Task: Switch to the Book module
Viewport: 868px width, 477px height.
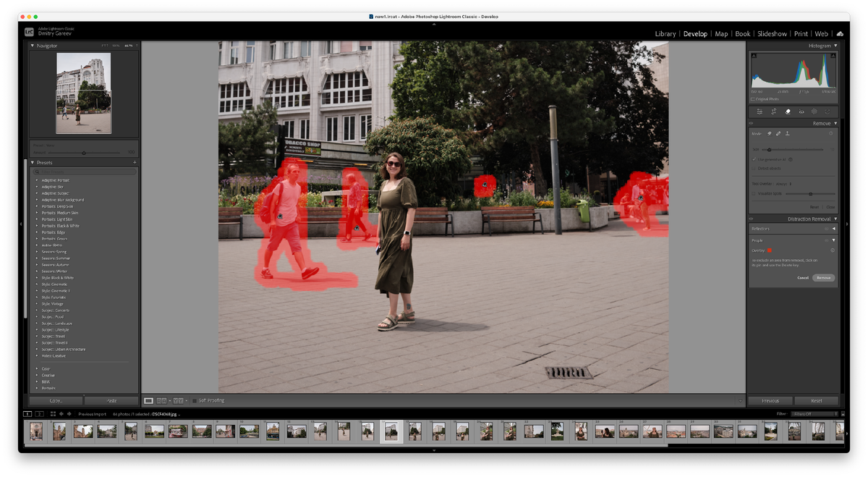Action: [x=743, y=33]
